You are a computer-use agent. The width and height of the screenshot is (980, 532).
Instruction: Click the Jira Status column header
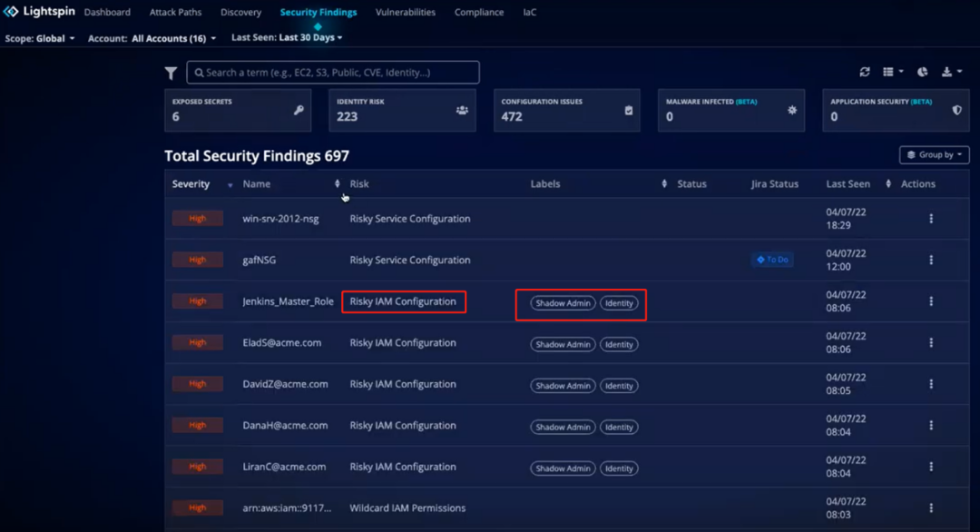point(774,183)
